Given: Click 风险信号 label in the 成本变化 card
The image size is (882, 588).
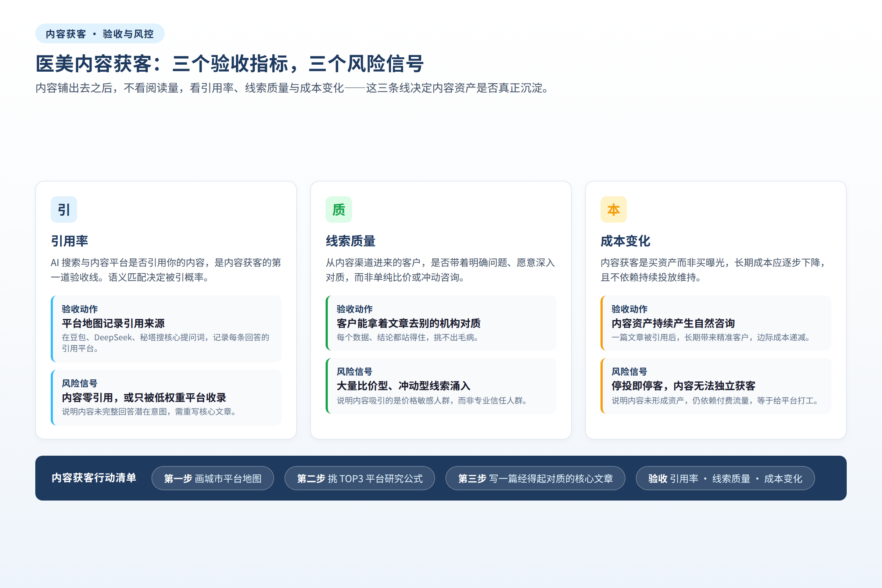Looking at the screenshot, I should pyautogui.click(x=630, y=372).
